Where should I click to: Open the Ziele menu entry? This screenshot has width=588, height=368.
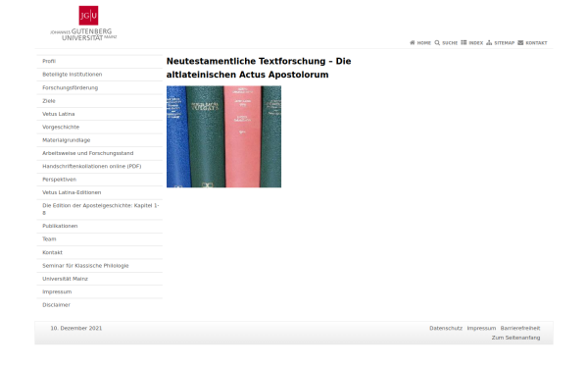pyautogui.click(x=99, y=101)
